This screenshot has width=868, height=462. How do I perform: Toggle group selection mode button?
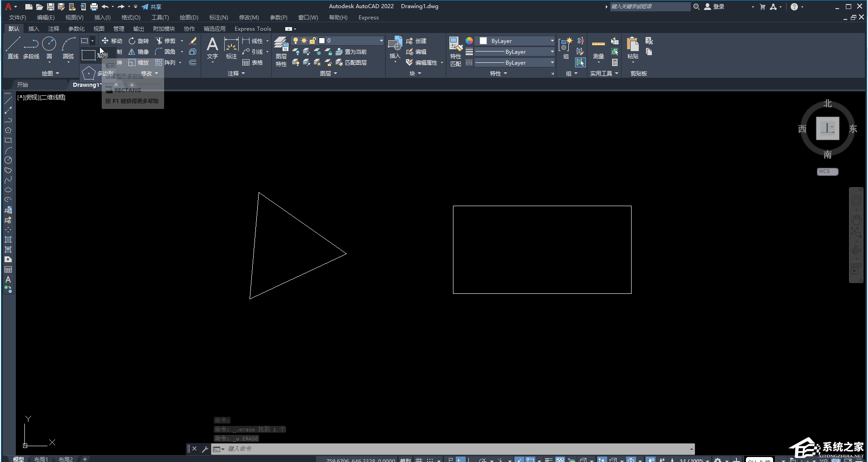[x=580, y=62]
